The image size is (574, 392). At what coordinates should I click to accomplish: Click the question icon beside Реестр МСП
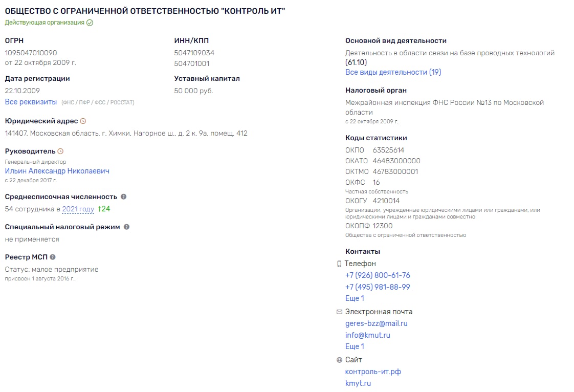[53, 257]
